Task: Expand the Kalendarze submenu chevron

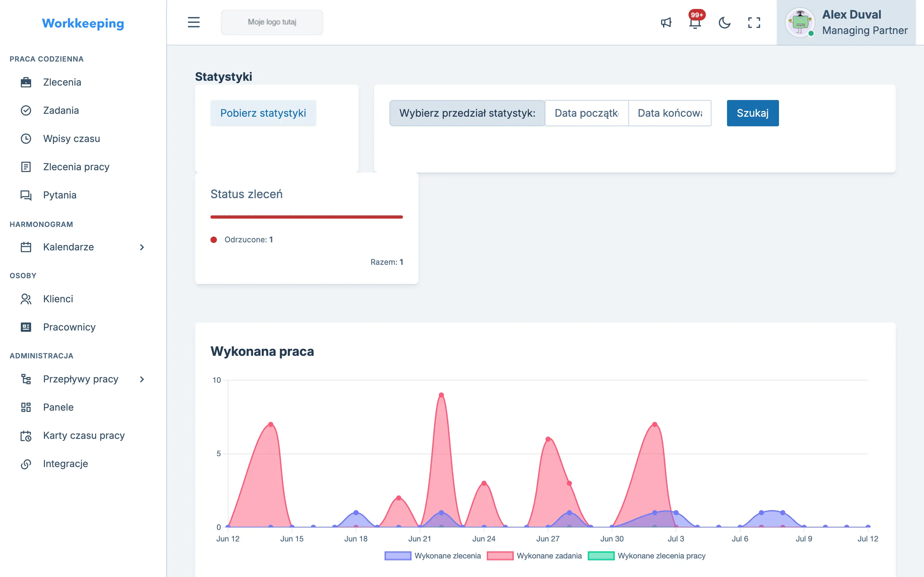Action: [x=142, y=247]
